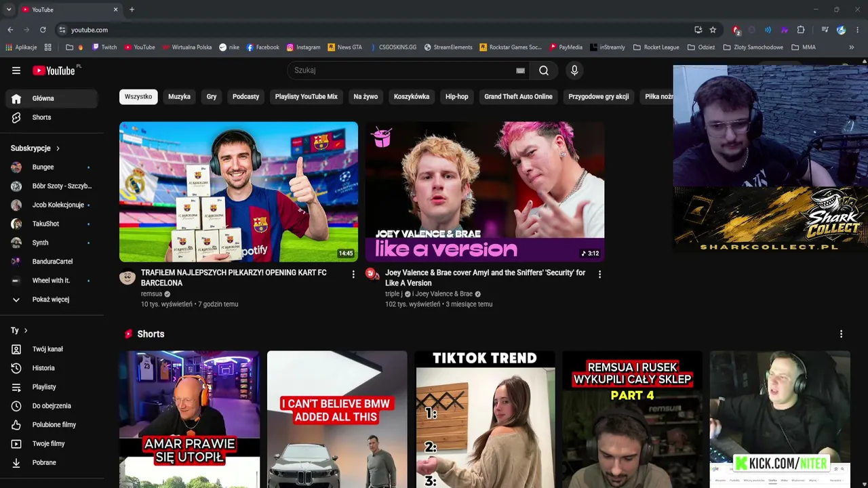Open Polubione filmy in the sidebar
Screen dimensions: 868x488
point(52,425)
